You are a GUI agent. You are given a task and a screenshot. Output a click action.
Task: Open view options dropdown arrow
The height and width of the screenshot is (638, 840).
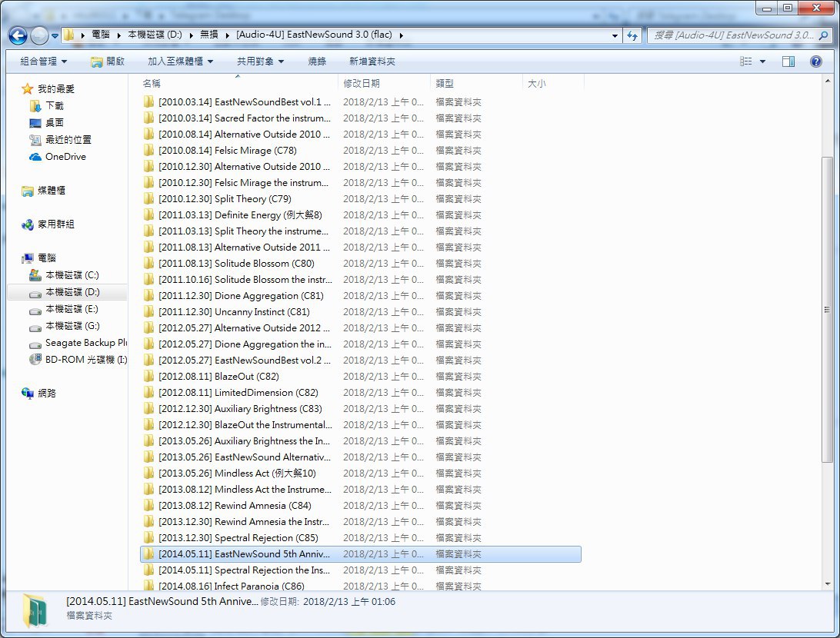click(762, 61)
